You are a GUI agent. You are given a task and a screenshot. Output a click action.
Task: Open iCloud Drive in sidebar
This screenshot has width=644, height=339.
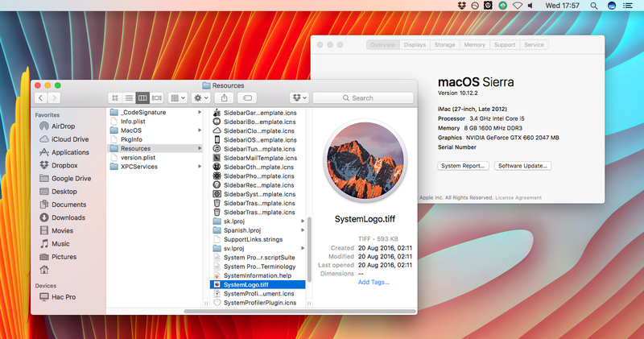click(64, 139)
